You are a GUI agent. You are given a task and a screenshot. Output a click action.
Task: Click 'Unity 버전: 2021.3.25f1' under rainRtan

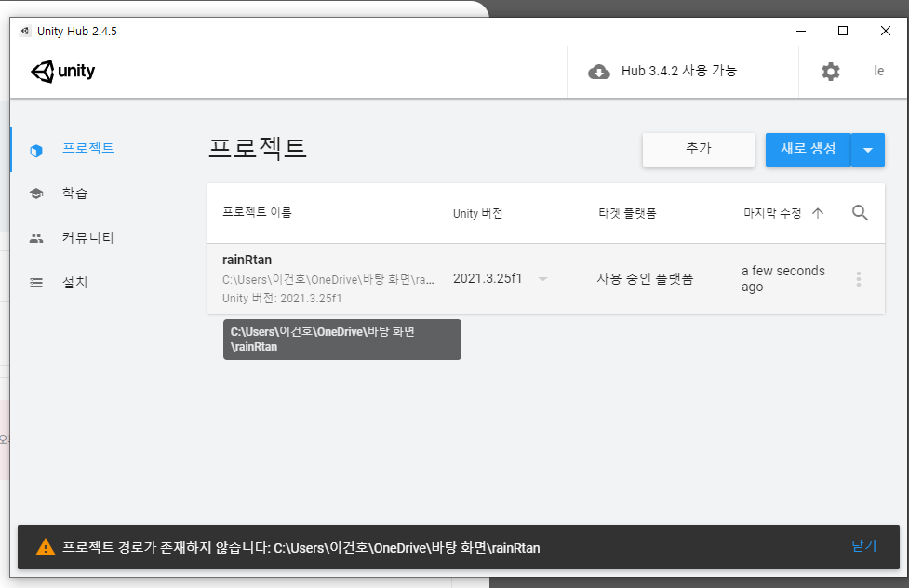pos(282,298)
